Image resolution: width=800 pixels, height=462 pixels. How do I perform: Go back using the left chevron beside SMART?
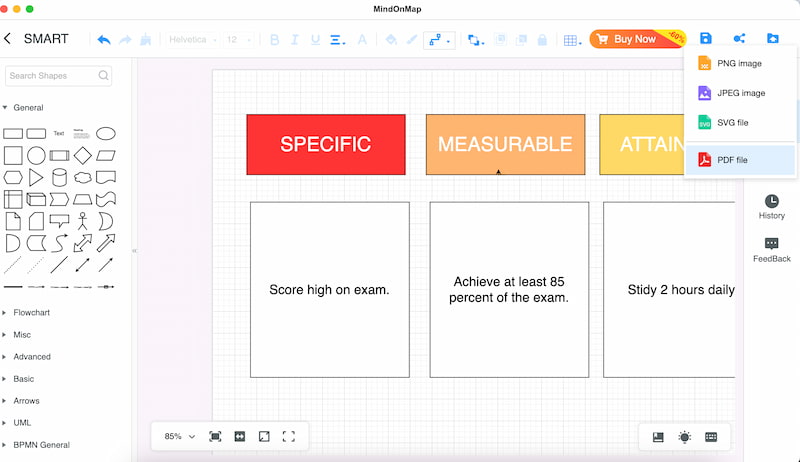(7, 38)
